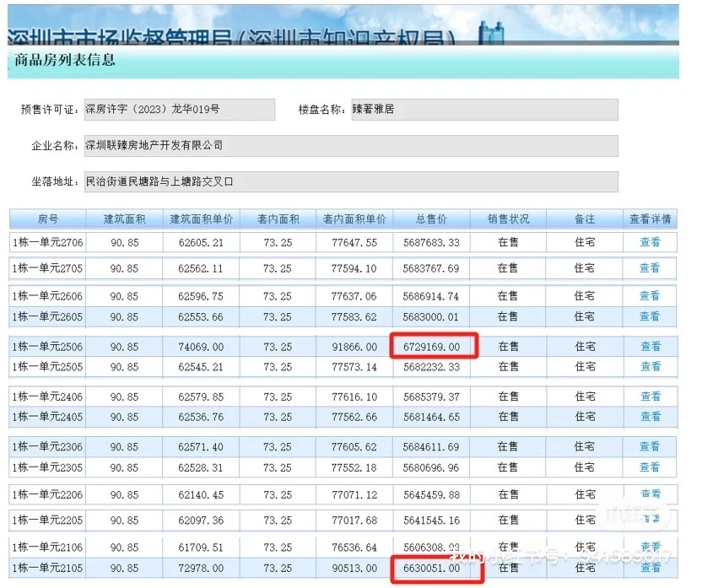
Task: Click the 套内面积单价 column header
Action: click(x=354, y=219)
